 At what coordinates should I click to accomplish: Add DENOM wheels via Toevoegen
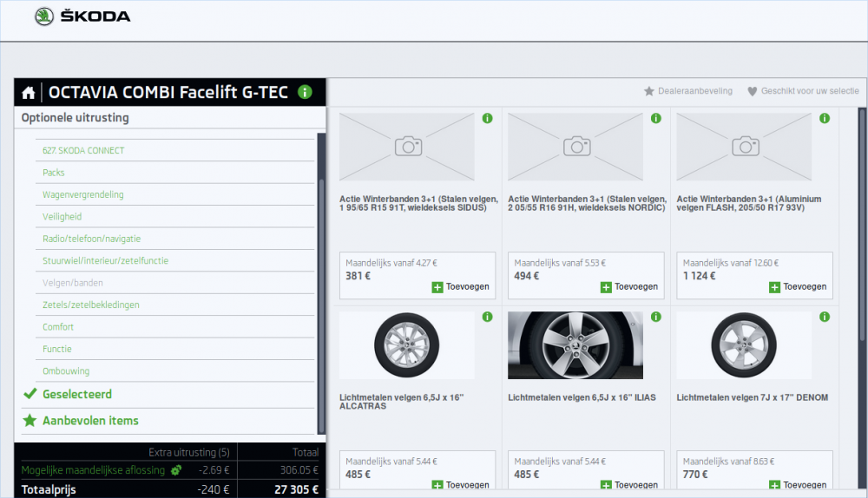798,485
